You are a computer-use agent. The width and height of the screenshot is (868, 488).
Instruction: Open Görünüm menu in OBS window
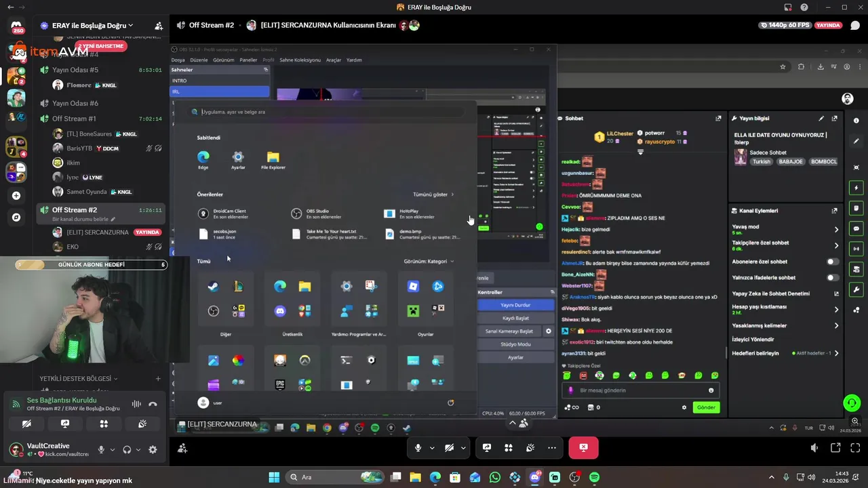point(223,60)
